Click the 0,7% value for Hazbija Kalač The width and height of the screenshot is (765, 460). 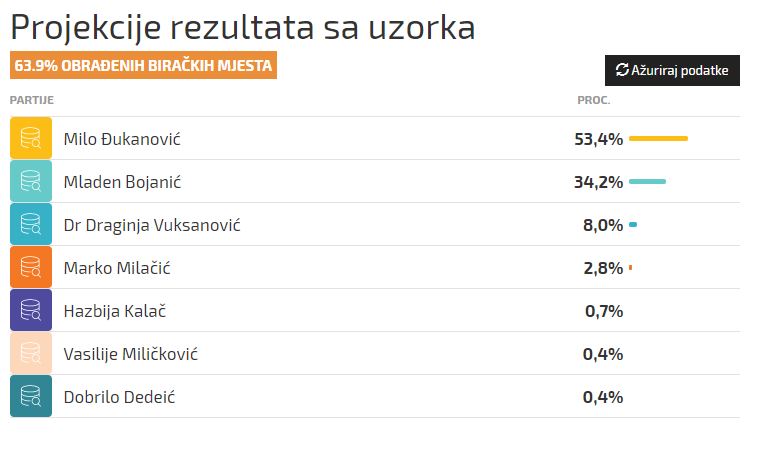coord(604,311)
